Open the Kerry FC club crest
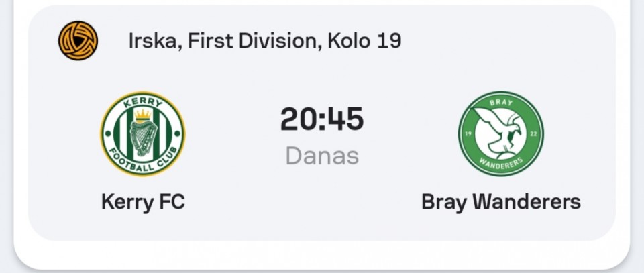 [143, 134]
